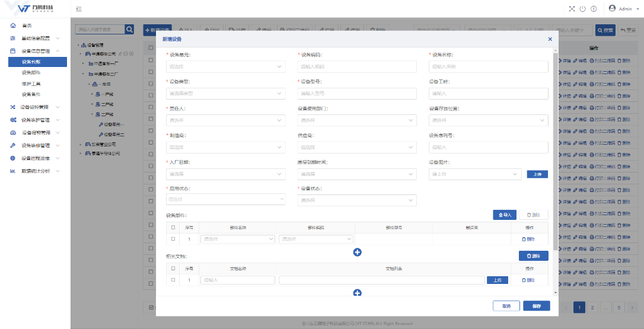Click the dialog's vertical scrollbar
644x329 pixels.
pos(555,148)
